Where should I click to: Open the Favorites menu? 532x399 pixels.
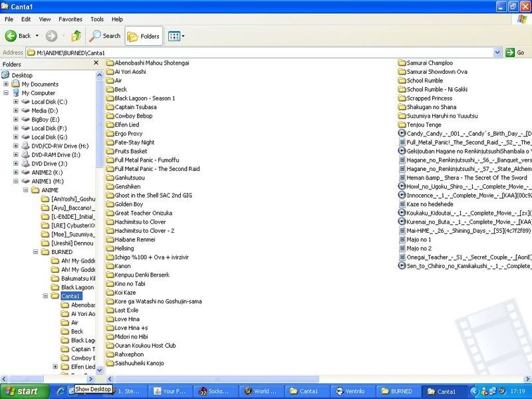(70, 19)
